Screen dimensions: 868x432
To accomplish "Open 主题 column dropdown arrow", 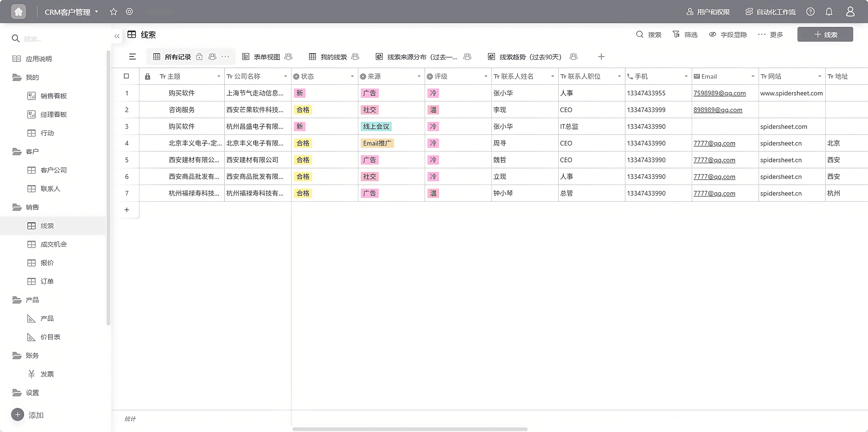I will pyautogui.click(x=219, y=76).
